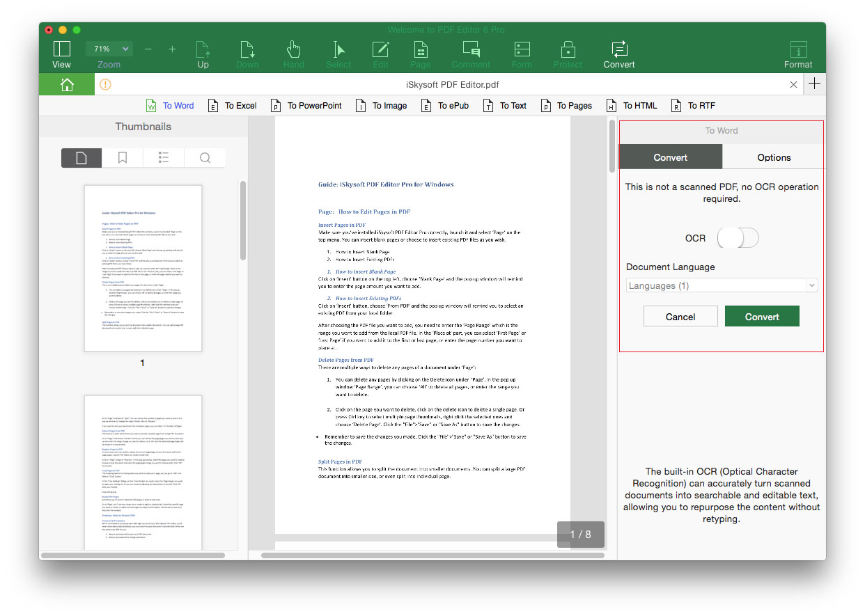The width and height of the screenshot is (865, 616).
Task: Select the second page thumbnail
Action: click(143, 473)
